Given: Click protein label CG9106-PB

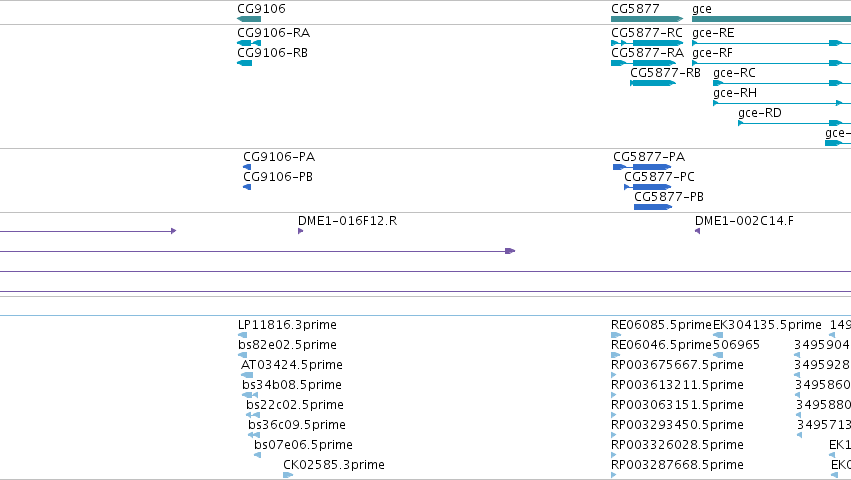Looking at the screenshot, I should click(x=278, y=177).
